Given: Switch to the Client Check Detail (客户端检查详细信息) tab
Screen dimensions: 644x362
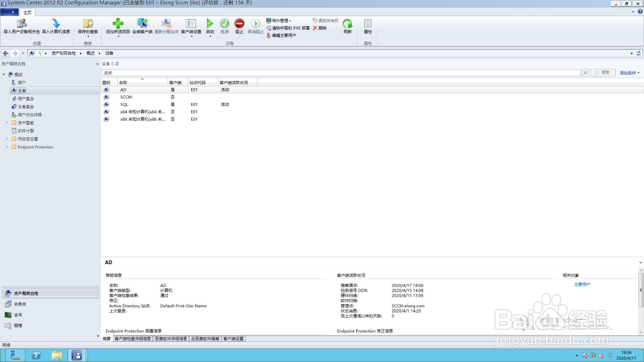Looking at the screenshot, I should 133,339.
